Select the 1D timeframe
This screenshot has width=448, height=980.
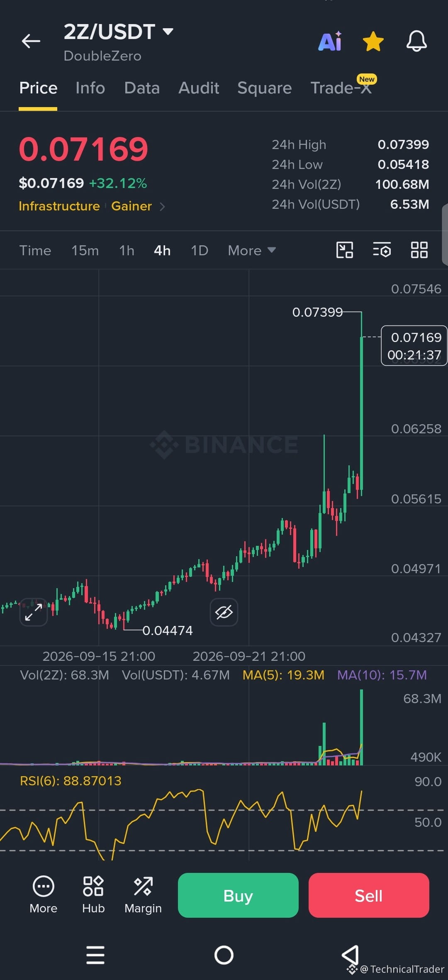click(x=200, y=250)
